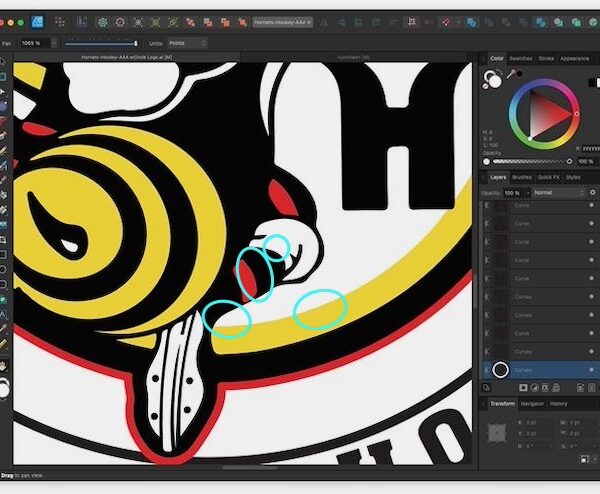Click the Add Pixel Layer icon
600x494 pixels.
coord(592,388)
